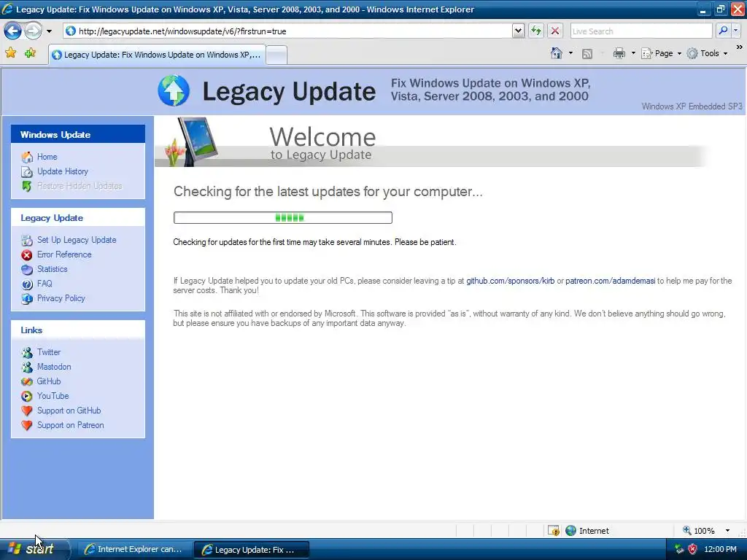The height and width of the screenshot is (560, 747).
Task: Open the Home link in sidebar
Action: coord(47,157)
